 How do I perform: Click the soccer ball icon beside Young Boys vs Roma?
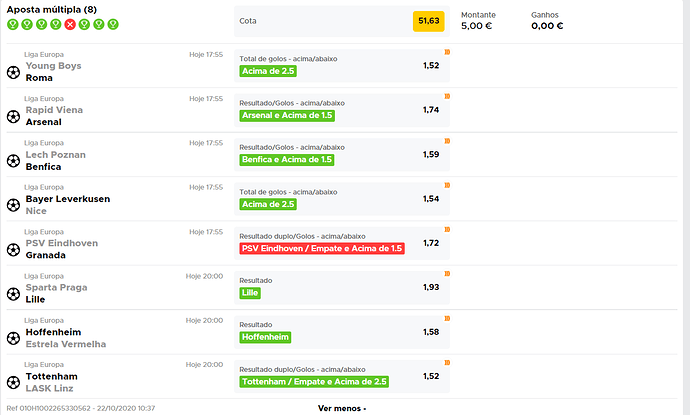[13, 72]
